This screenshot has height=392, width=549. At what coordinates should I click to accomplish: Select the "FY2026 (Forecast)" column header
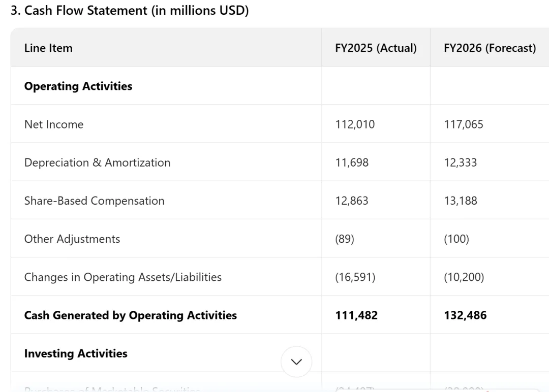(x=490, y=48)
